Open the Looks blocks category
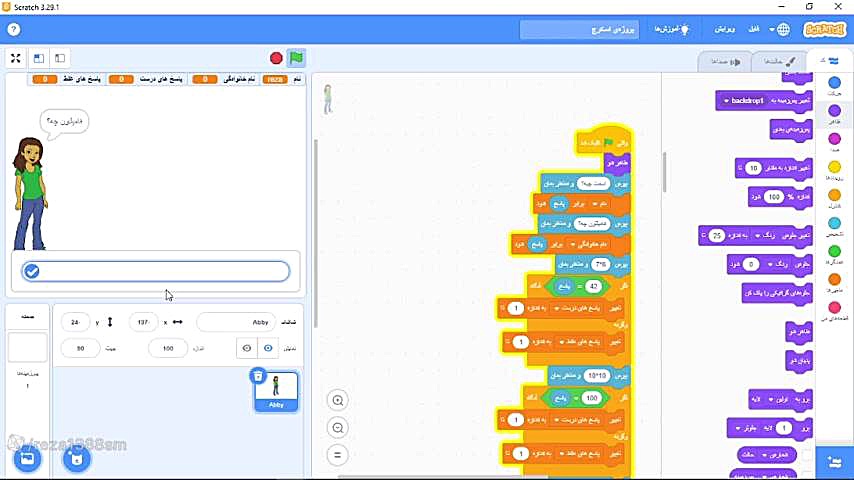Screen dimensions: 854x480 point(834,114)
